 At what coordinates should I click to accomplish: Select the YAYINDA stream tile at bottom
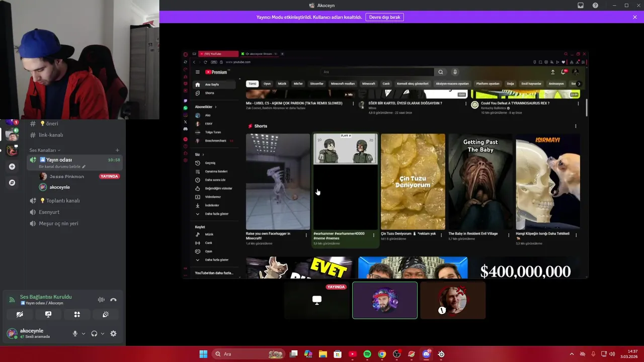317,300
